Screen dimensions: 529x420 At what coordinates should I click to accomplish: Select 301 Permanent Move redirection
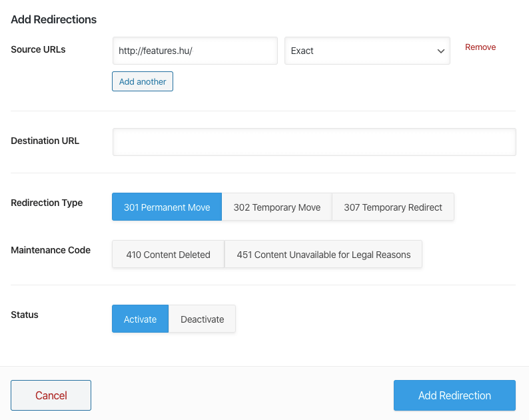tap(167, 207)
